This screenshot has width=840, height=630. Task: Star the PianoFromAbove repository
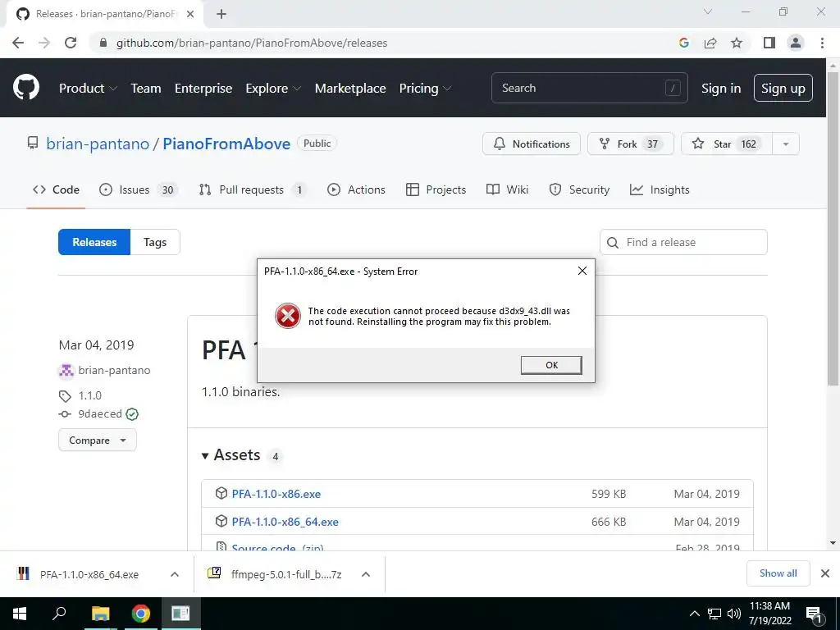(727, 144)
